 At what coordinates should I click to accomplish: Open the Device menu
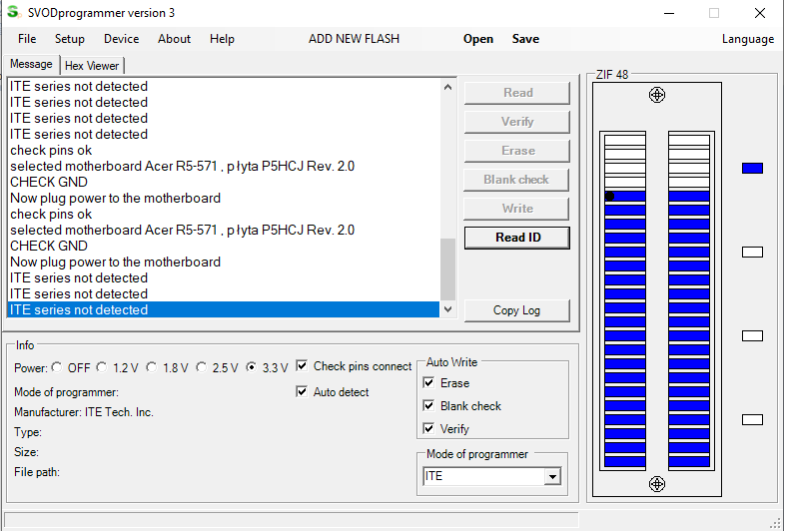[x=121, y=39]
